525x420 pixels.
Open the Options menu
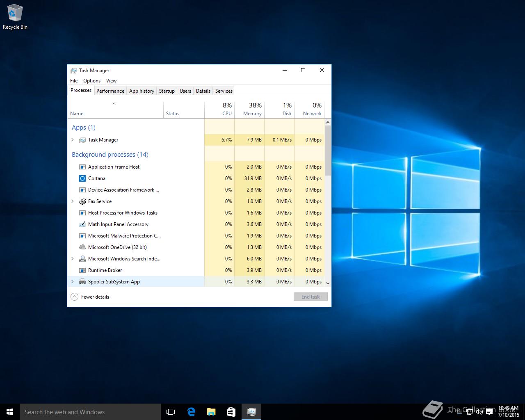(92, 81)
